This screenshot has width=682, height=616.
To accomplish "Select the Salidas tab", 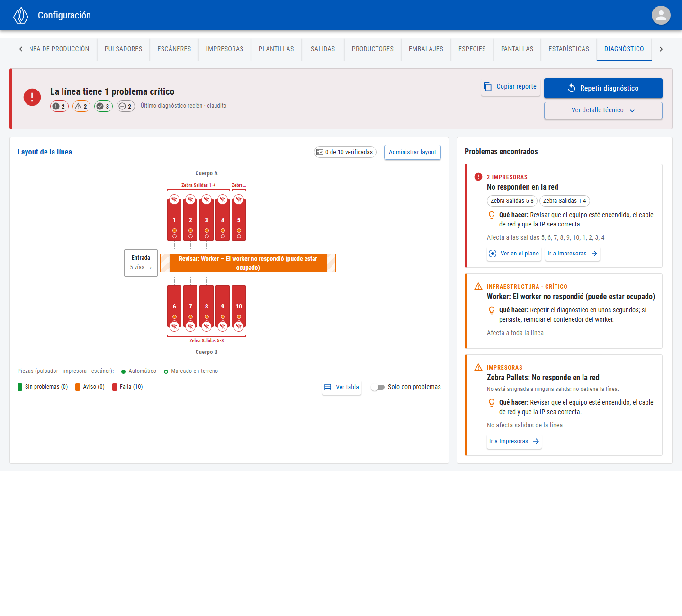I will [x=323, y=49].
